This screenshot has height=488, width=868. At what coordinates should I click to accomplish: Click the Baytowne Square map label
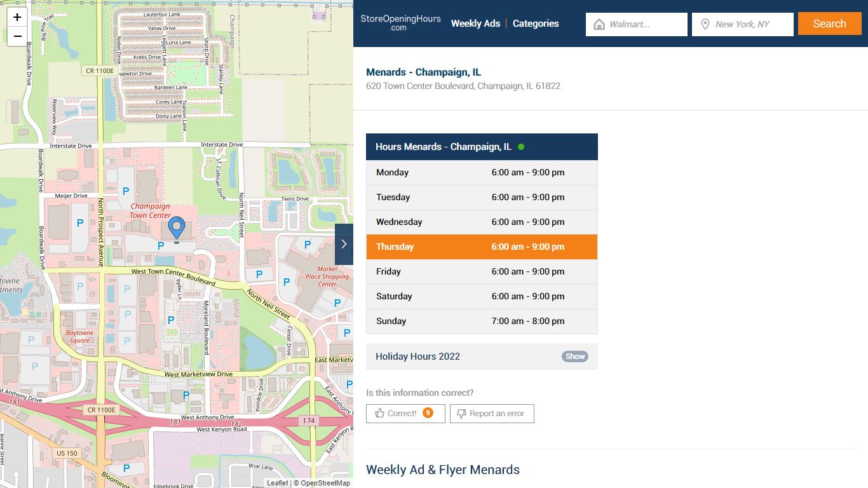pos(80,337)
